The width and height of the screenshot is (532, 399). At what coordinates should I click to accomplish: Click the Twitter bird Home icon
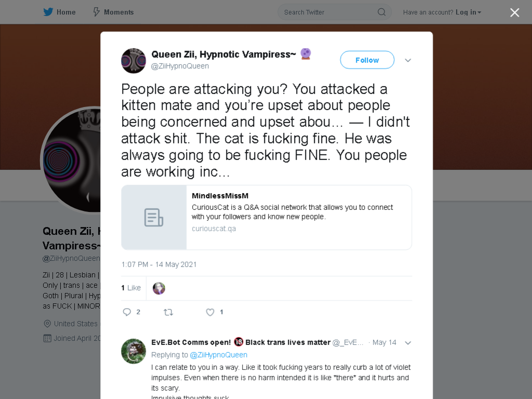(48, 12)
